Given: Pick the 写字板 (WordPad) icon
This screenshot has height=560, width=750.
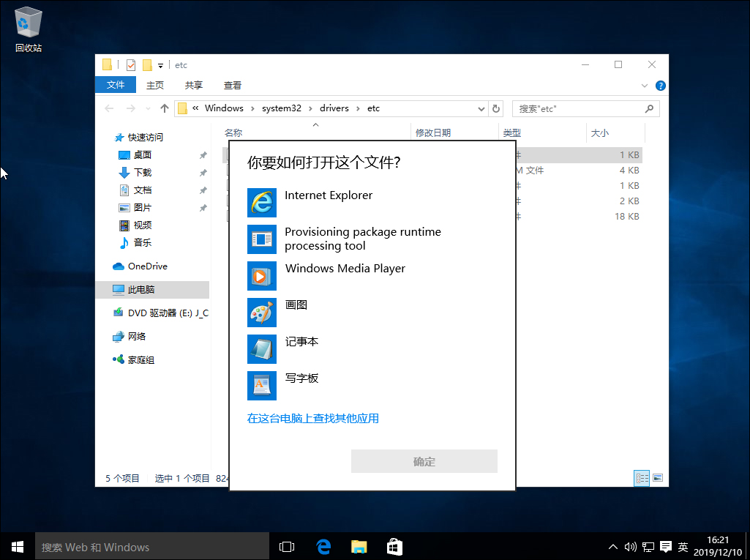Looking at the screenshot, I should pos(261,386).
